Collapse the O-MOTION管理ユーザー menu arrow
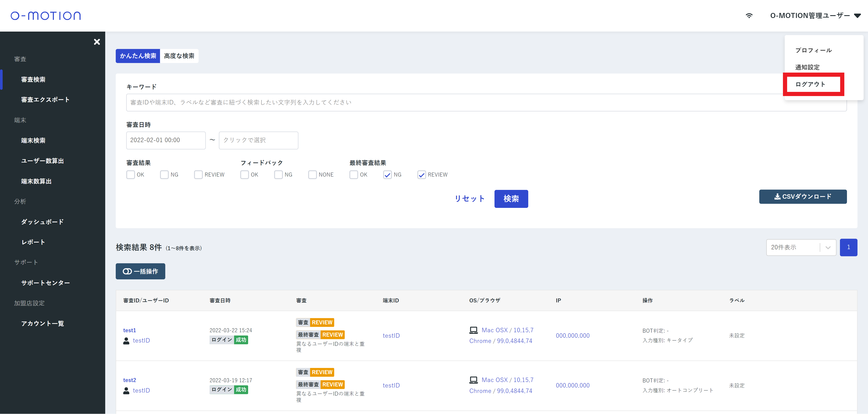868x414 pixels. pos(857,16)
